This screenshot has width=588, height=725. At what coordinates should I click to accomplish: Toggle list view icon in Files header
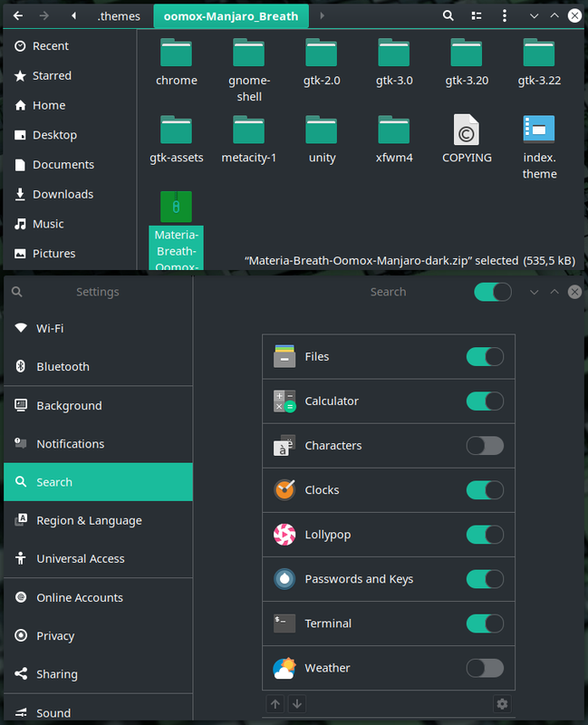tap(477, 15)
